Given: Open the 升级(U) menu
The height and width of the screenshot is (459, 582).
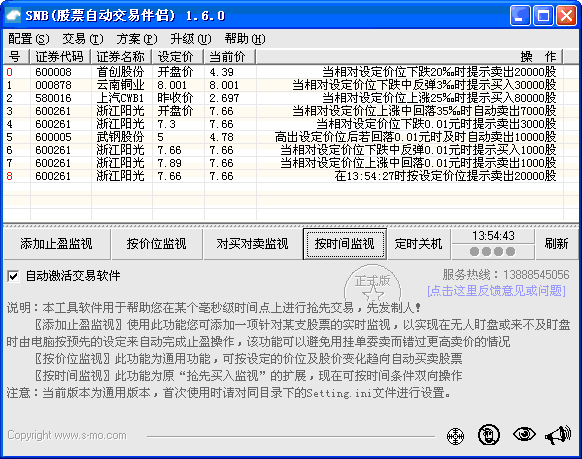Looking at the screenshot, I should [x=190, y=39].
